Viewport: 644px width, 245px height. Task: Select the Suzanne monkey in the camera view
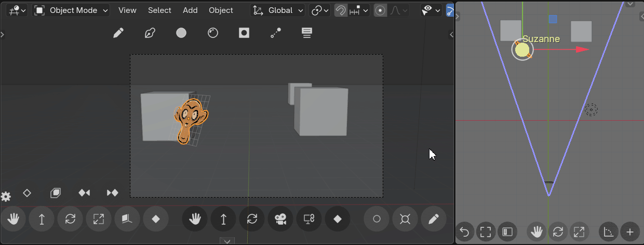[190, 120]
